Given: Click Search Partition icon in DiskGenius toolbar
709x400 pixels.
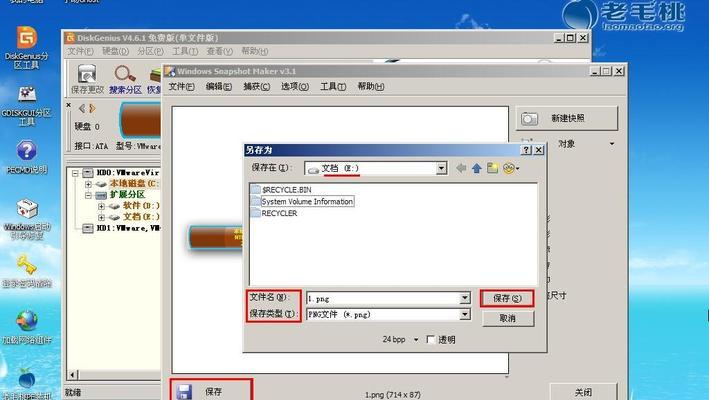Looking at the screenshot, I should coord(125,80).
